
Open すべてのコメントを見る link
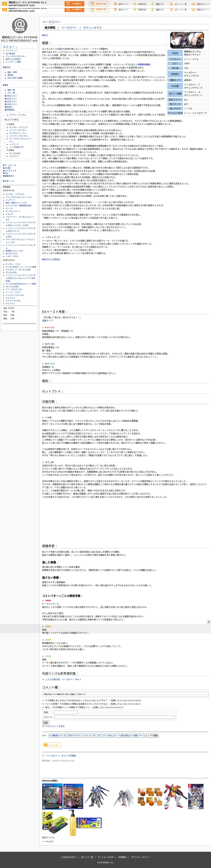tap(53, 726)
